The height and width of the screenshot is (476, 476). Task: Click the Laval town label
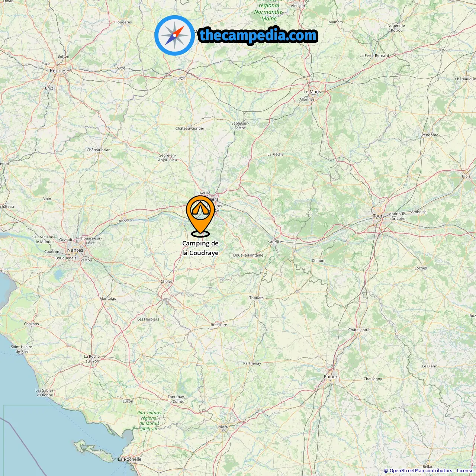pyautogui.click(x=181, y=79)
